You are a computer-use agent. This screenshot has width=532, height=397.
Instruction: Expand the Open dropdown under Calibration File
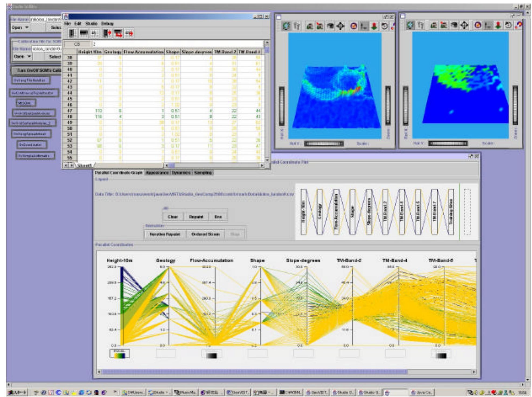pyautogui.click(x=22, y=57)
